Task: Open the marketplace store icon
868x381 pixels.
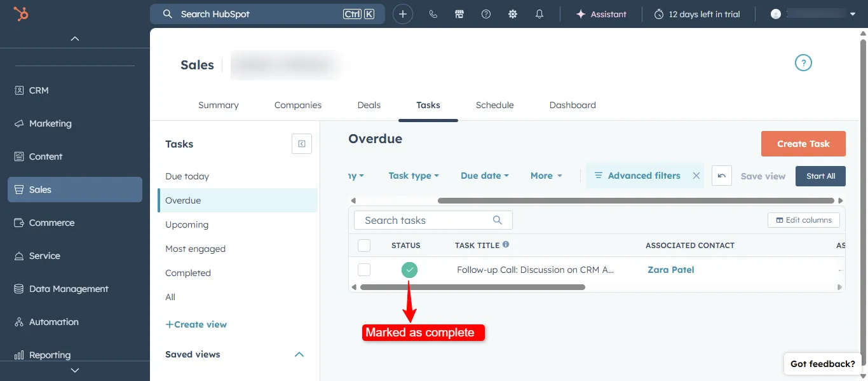Action: click(459, 14)
